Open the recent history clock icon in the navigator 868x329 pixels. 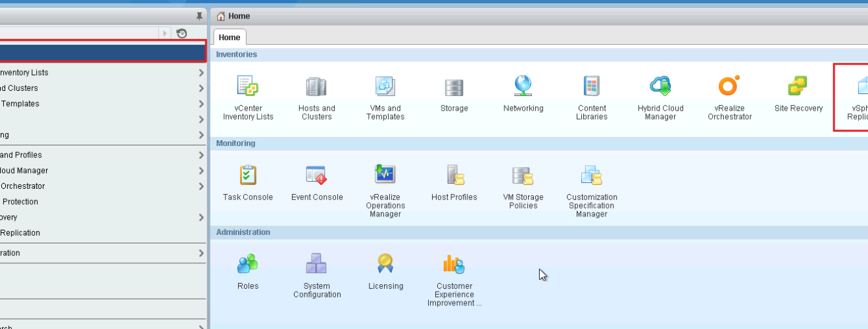pos(182,34)
